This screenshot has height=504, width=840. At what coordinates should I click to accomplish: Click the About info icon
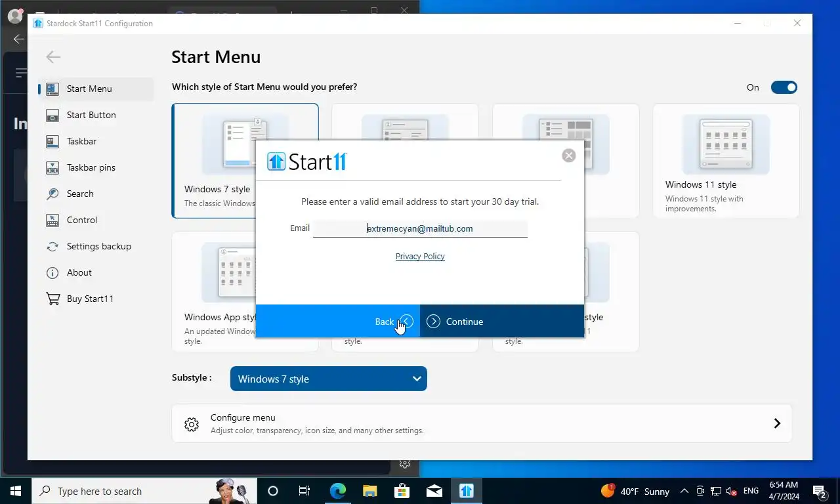coord(52,273)
